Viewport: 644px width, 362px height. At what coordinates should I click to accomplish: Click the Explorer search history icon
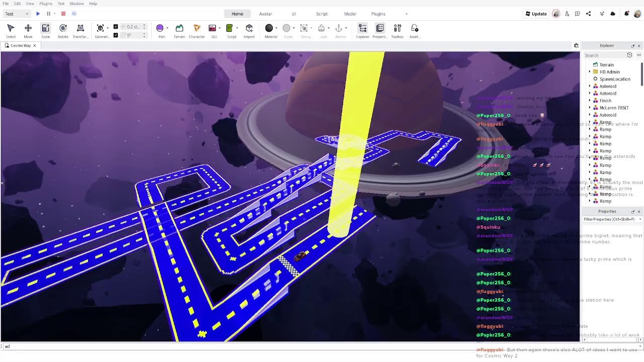pos(629,55)
